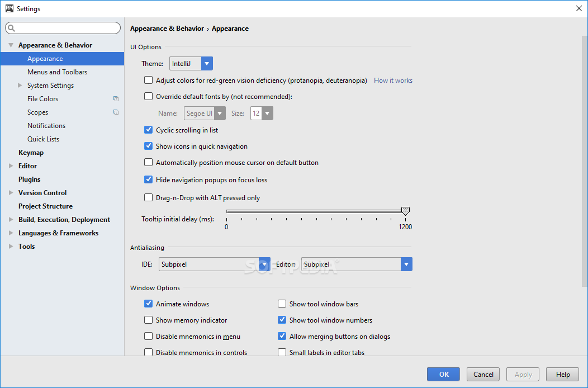Image resolution: width=588 pixels, height=388 pixels.
Task: Toggle Override default fonts checkbox
Action: coord(149,96)
